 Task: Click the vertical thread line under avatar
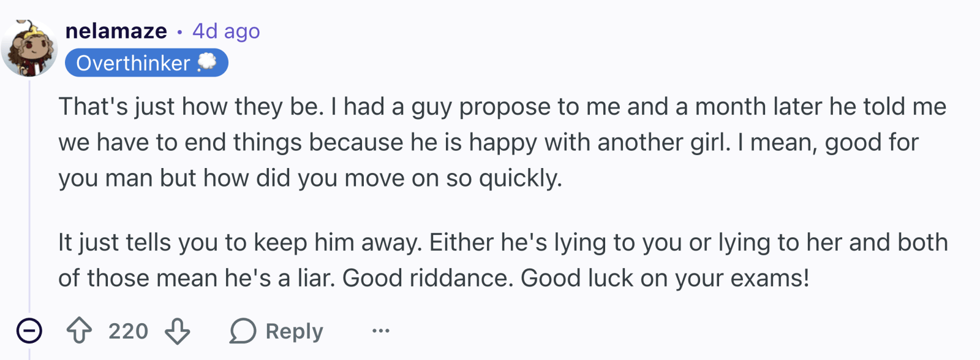29,196
